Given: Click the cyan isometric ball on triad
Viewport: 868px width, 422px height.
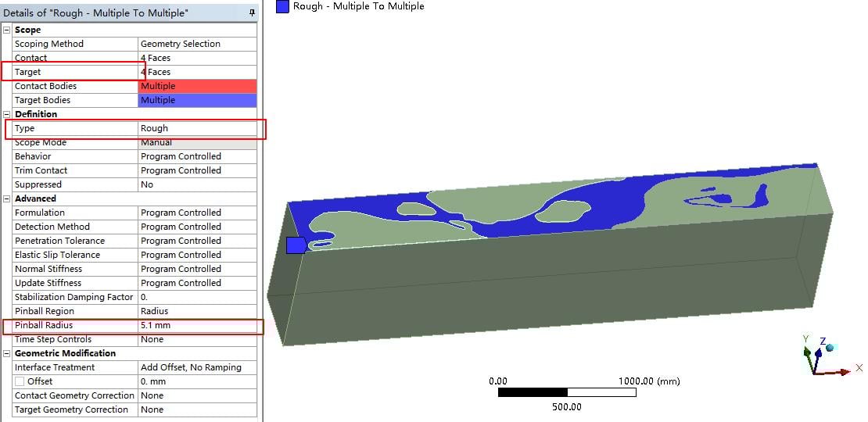Looking at the screenshot, I should (x=830, y=347).
